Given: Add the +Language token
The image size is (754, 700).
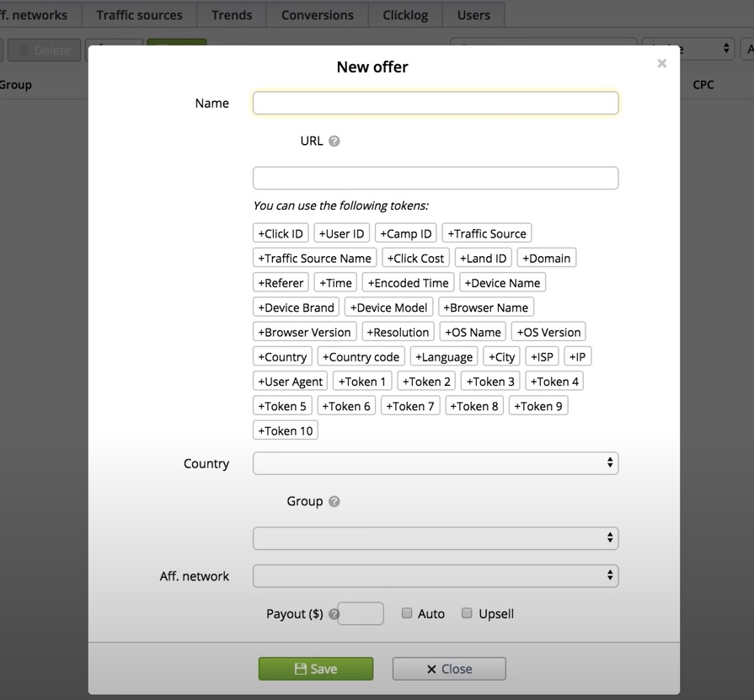Looking at the screenshot, I should [x=444, y=356].
